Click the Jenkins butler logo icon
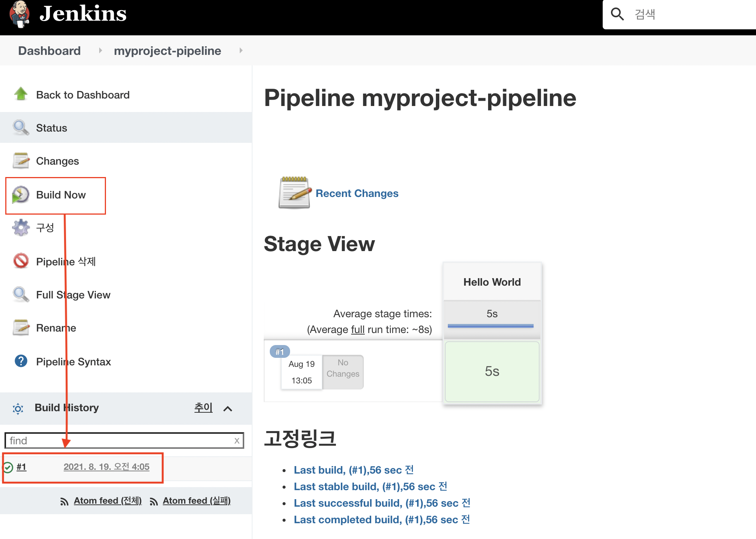 [20, 14]
